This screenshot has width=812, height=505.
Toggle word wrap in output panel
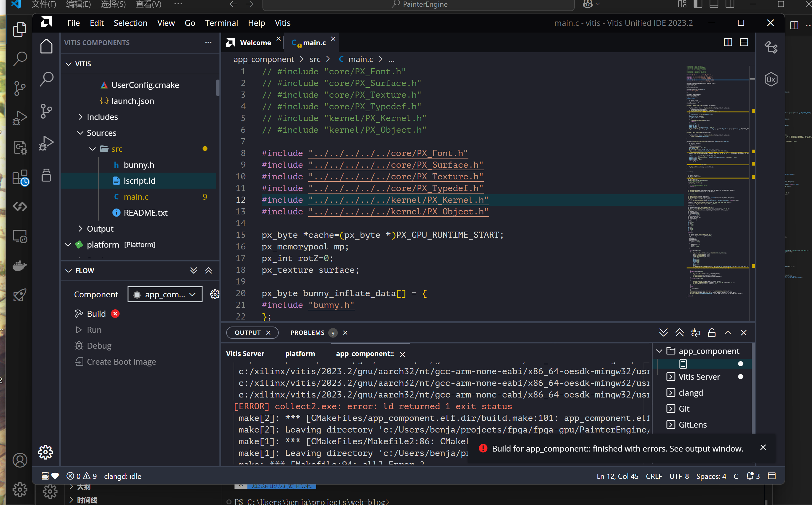point(696,333)
